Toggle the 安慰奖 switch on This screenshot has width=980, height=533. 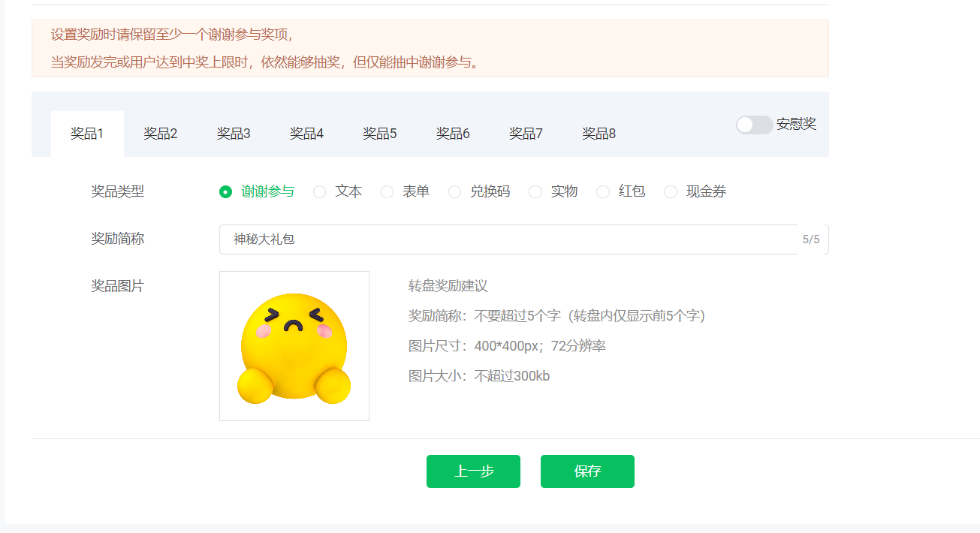tap(754, 125)
